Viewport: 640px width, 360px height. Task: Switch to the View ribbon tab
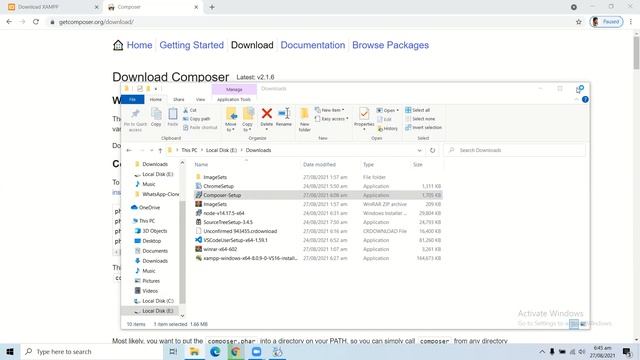[x=200, y=99]
